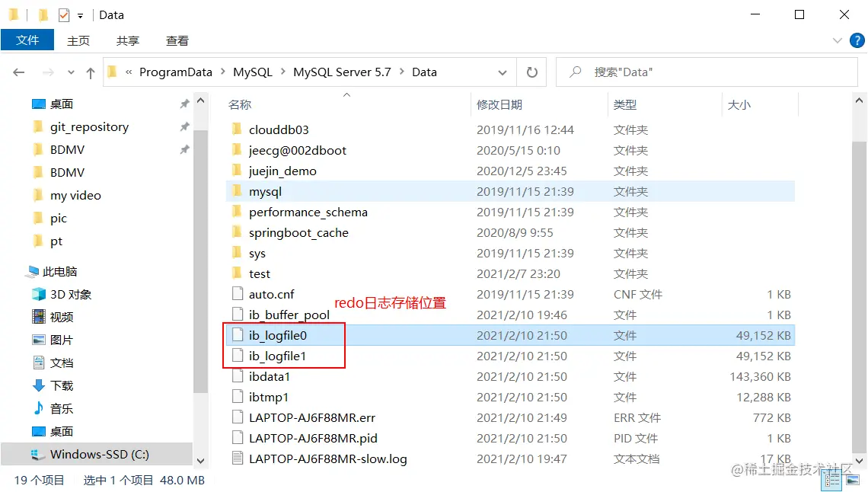Click the Downloads (下载) sidebar icon
This screenshot has width=868, height=492.
click(39, 385)
